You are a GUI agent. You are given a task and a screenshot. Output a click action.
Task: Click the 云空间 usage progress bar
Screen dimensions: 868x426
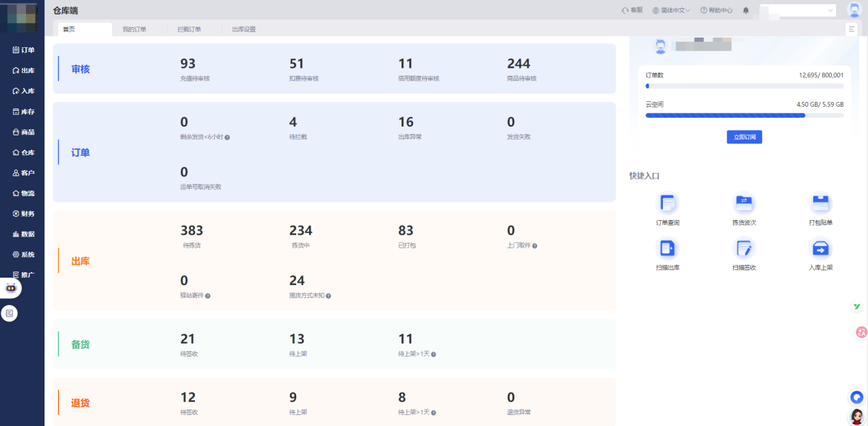coord(744,116)
